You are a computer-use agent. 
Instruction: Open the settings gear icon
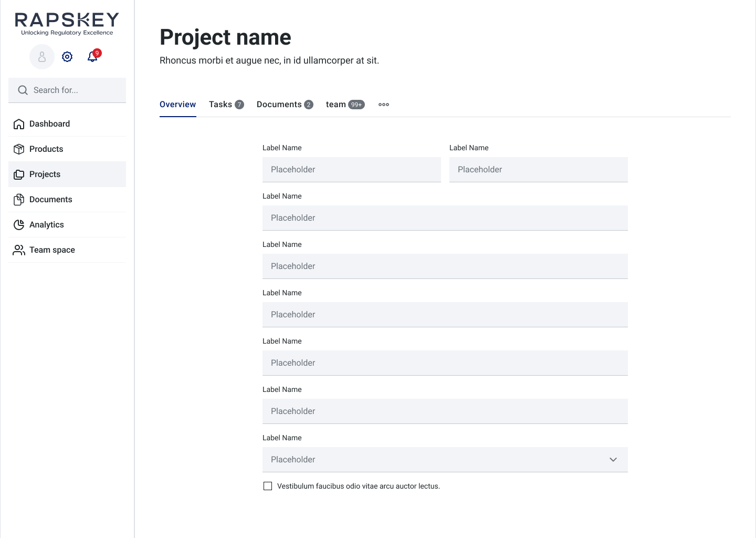(67, 57)
